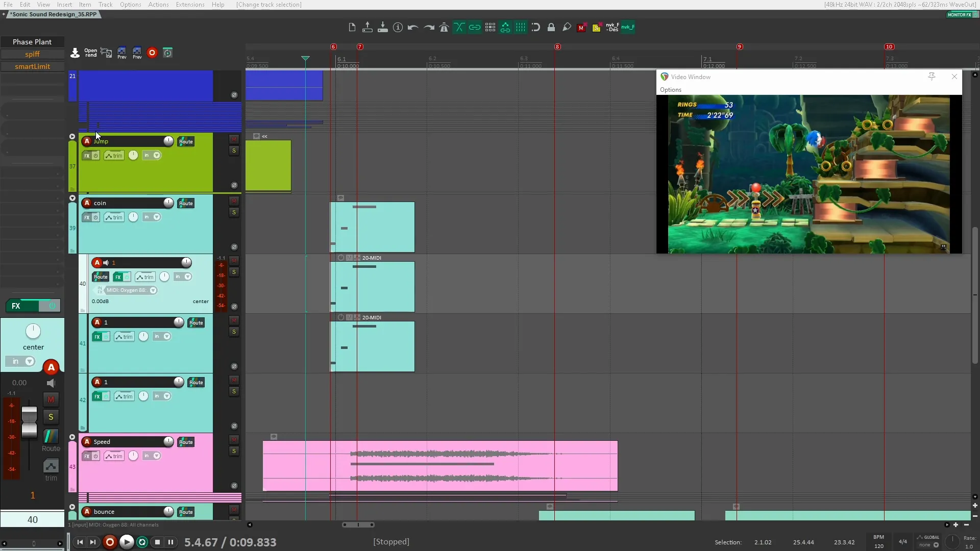The image size is (980, 551).
Task: Toggle envelope points move with items icon
Action: pos(505,28)
